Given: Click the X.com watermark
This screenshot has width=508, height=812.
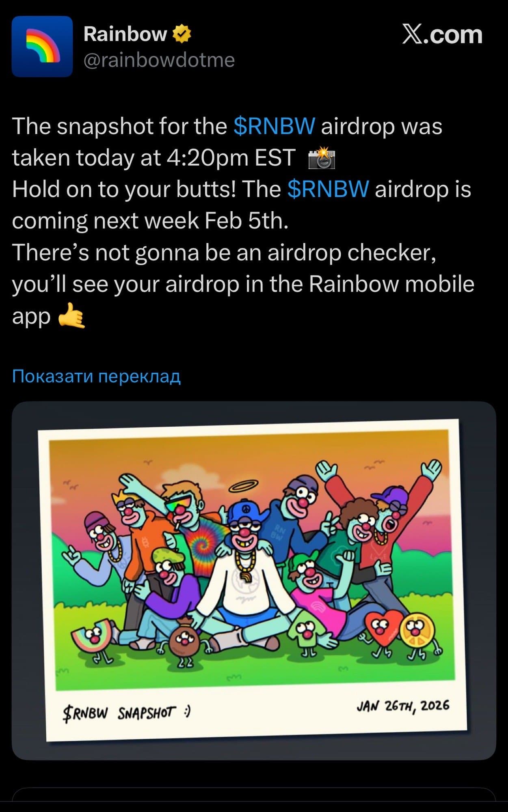Looking at the screenshot, I should point(442,35).
